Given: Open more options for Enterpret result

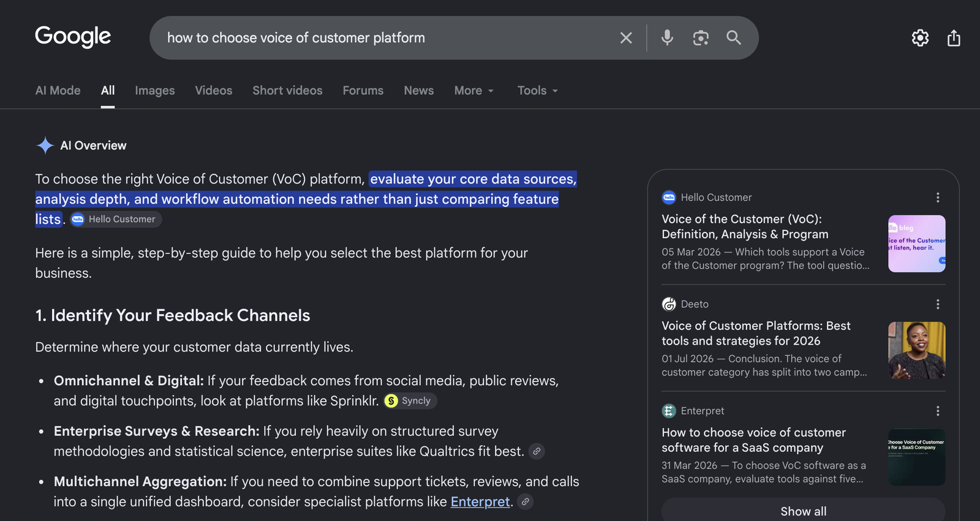Looking at the screenshot, I should (x=938, y=411).
